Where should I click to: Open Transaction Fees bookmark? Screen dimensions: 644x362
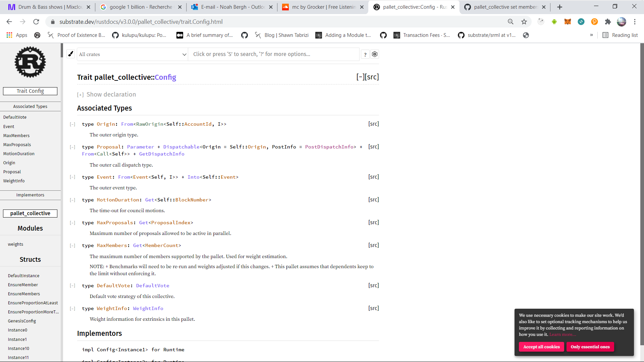[x=422, y=35]
